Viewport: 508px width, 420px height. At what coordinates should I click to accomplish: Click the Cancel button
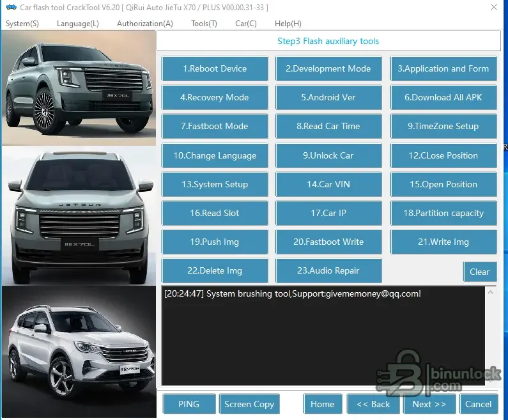click(479, 404)
